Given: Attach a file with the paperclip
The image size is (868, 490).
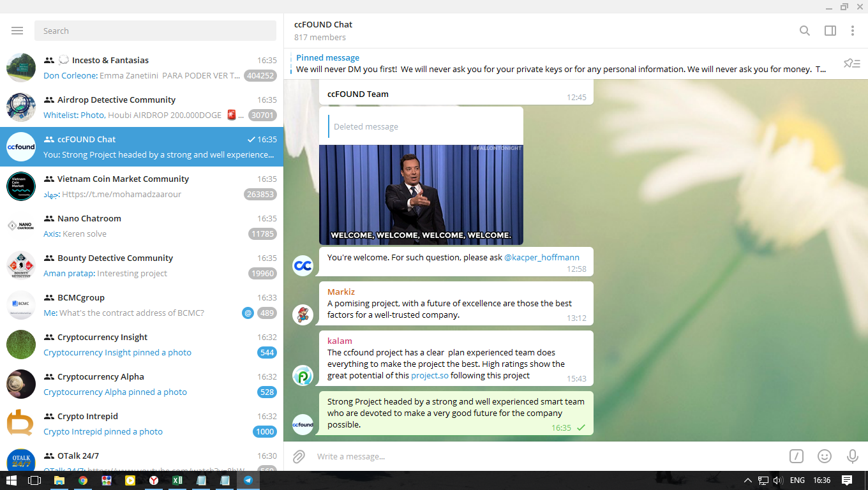Looking at the screenshot, I should click(299, 456).
